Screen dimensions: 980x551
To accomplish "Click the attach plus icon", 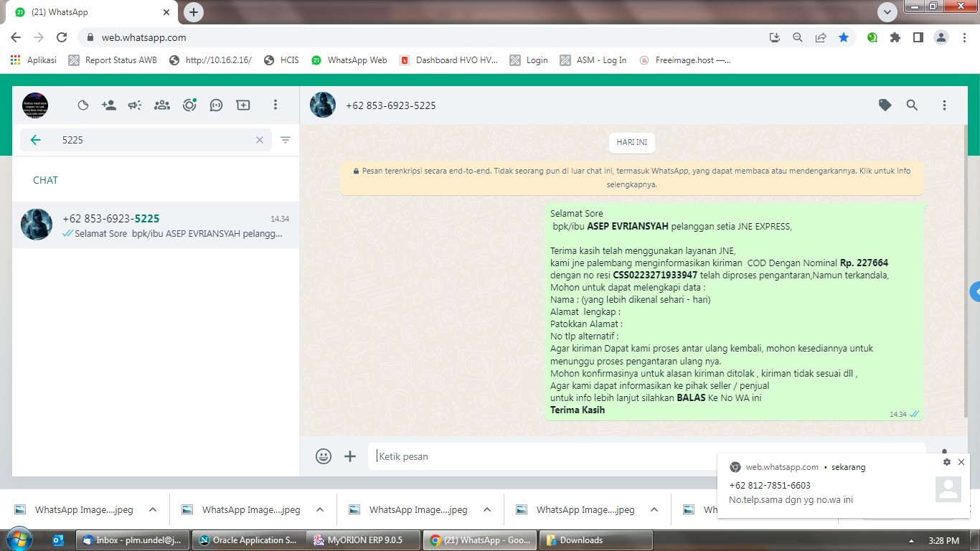I will pos(350,456).
